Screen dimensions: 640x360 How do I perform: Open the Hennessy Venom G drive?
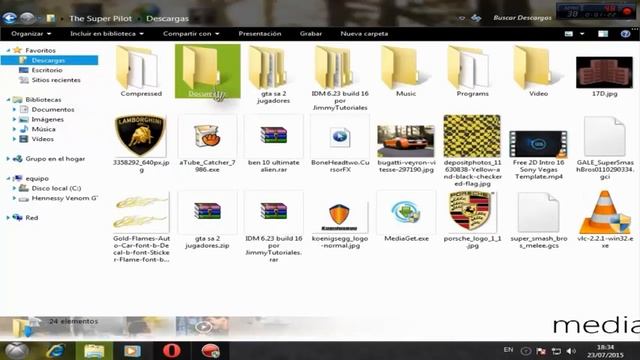64,198
